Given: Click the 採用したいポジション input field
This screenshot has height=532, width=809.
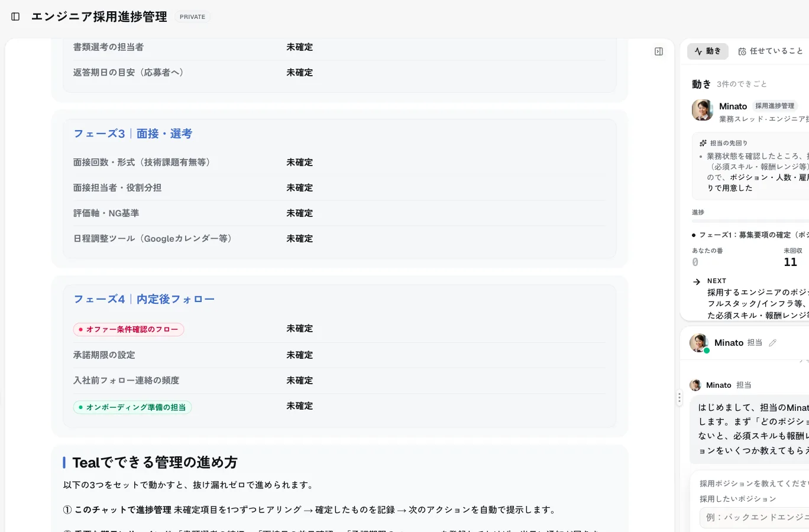Looking at the screenshot, I should [755, 517].
